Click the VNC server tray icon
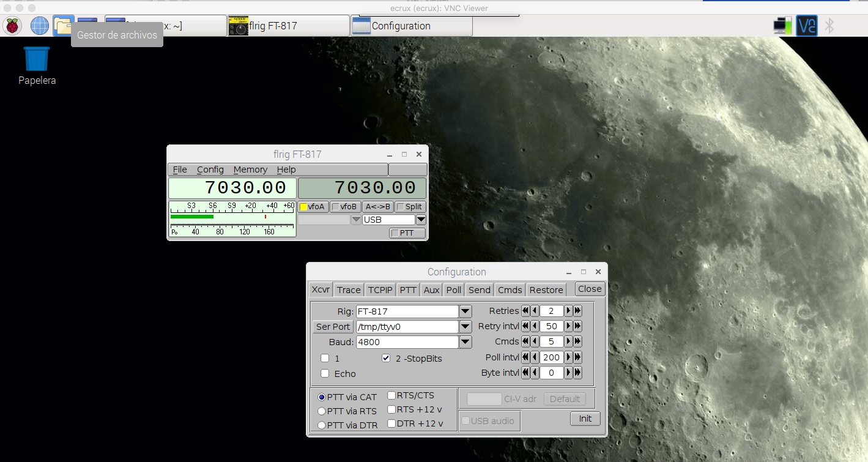Viewport: 868px width, 462px height. point(807,26)
